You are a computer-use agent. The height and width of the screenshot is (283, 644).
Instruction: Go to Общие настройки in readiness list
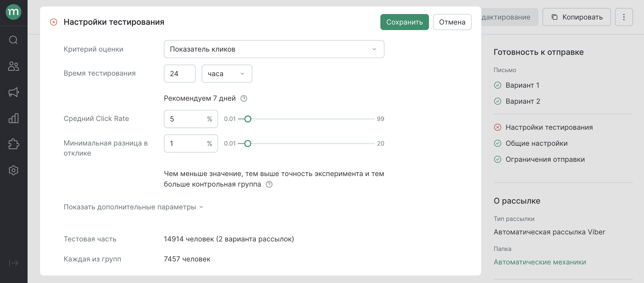tap(536, 143)
